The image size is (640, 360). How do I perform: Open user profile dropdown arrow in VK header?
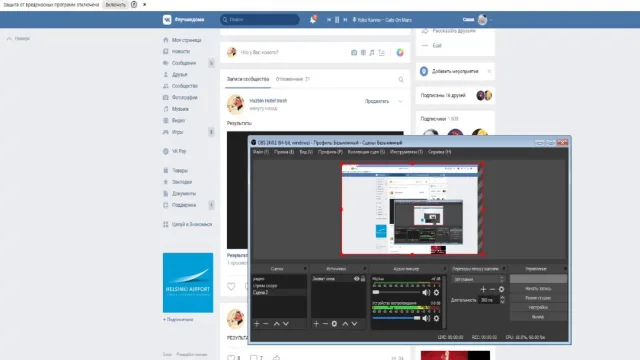coord(491,20)
